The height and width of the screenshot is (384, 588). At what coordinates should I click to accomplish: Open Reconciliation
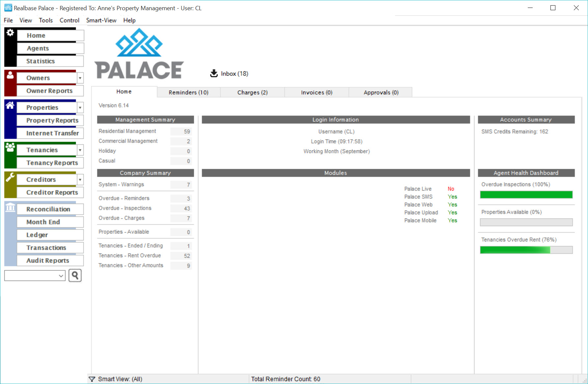(50, 209)
